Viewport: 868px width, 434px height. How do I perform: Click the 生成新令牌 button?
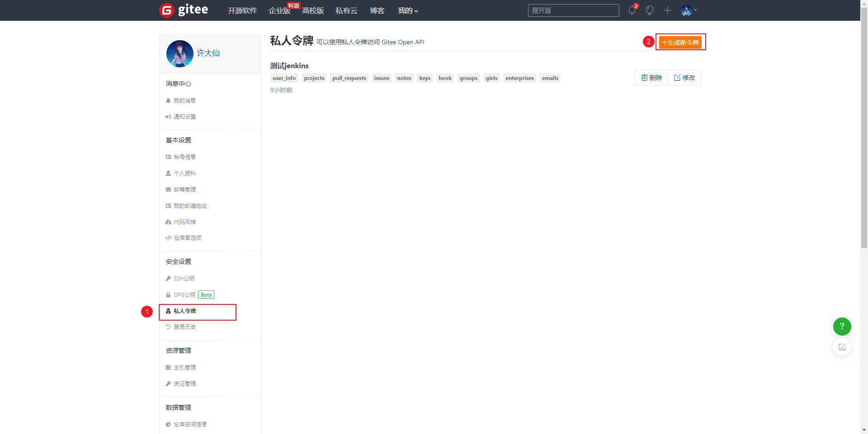pyautogui.click(x=680, y=42)
